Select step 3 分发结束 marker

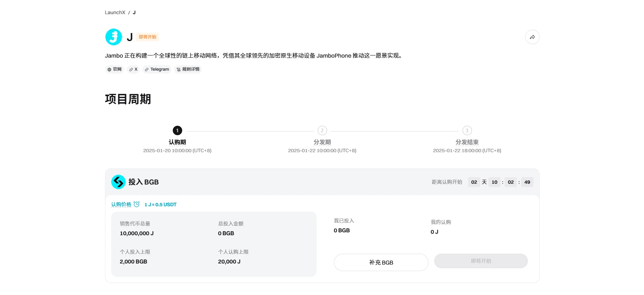click(x=467, y=130)
